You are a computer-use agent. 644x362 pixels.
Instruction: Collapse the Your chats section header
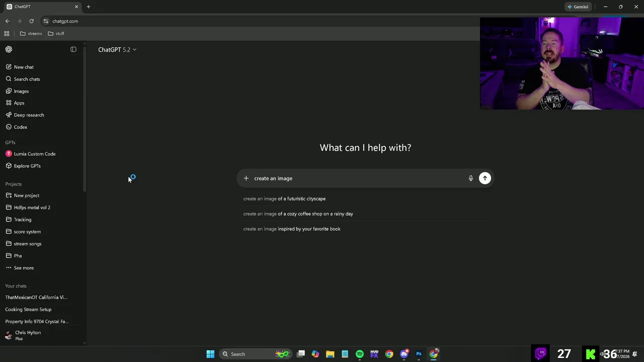16,286
